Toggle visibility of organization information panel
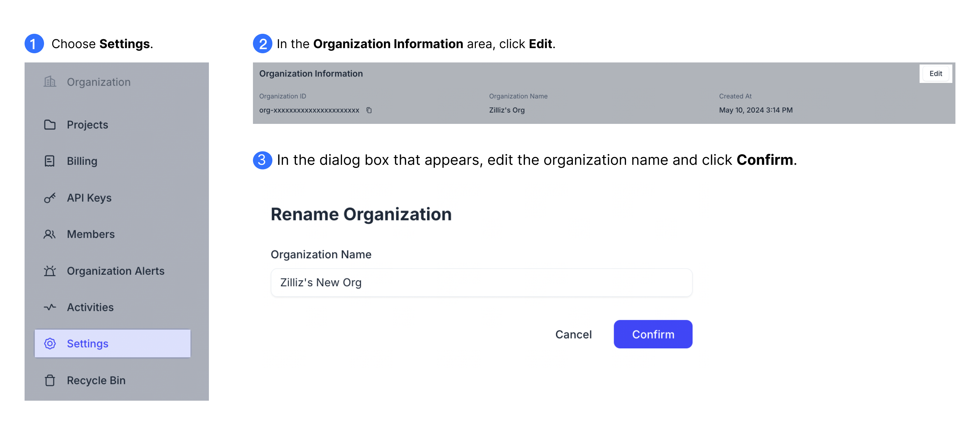 [936, 74]
